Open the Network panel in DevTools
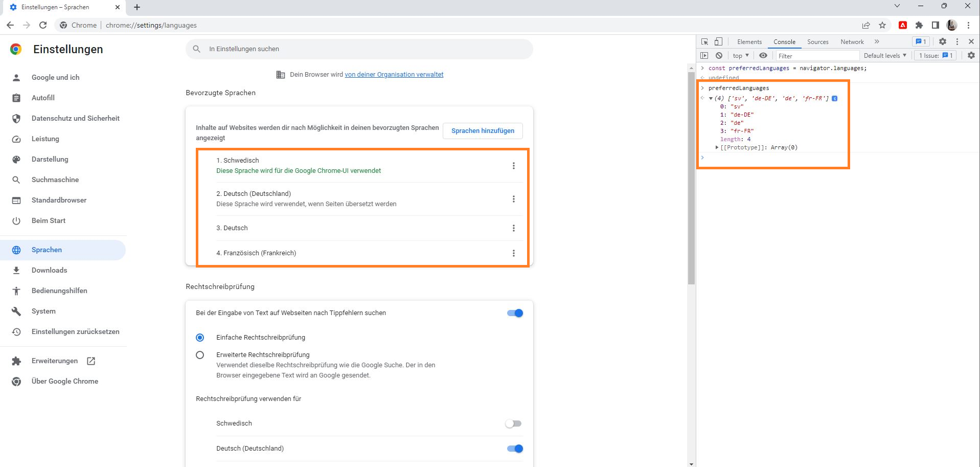The width and height of the screenshot is (980, 467). click(851, 41)
